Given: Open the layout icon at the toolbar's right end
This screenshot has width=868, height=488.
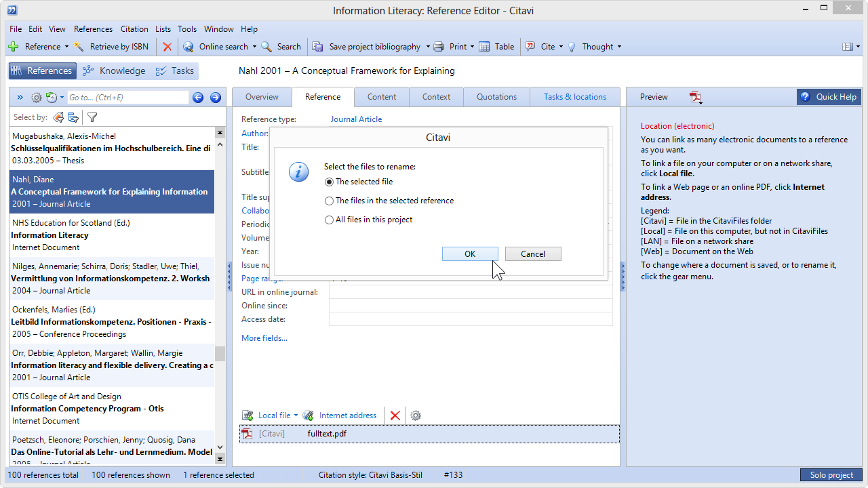Looking at the screenshot, I should [847, 47].
